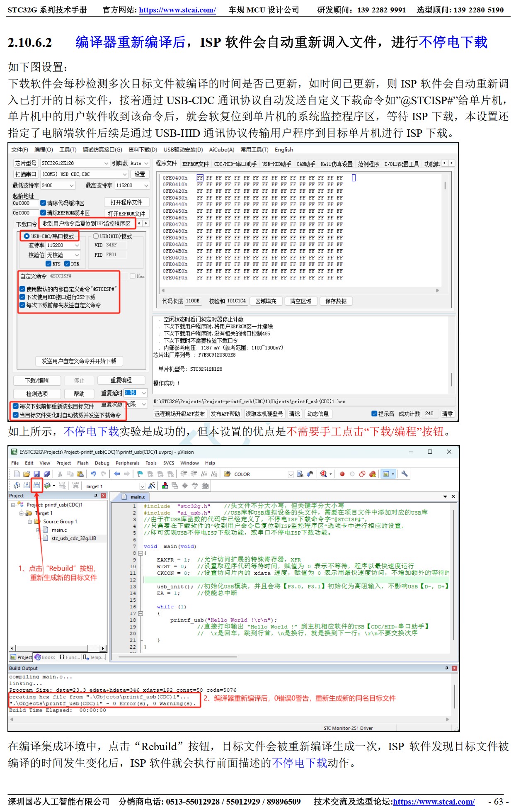
Task: Click the 下载/编程 button
Action: 37,380
